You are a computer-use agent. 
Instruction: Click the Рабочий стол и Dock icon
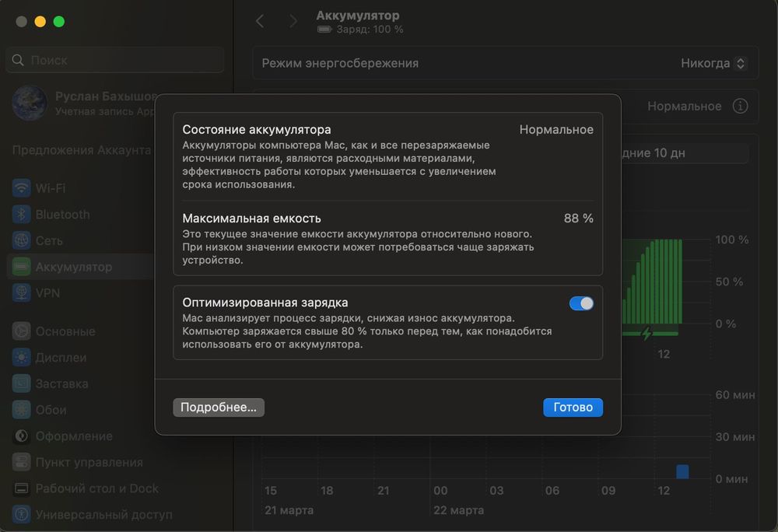click(x=21, y=488)
